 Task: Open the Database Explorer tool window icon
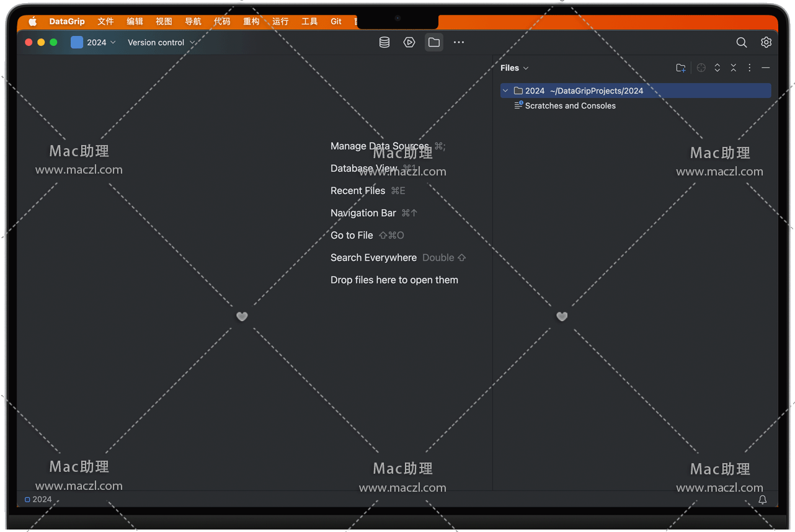[x=384, y=42]
